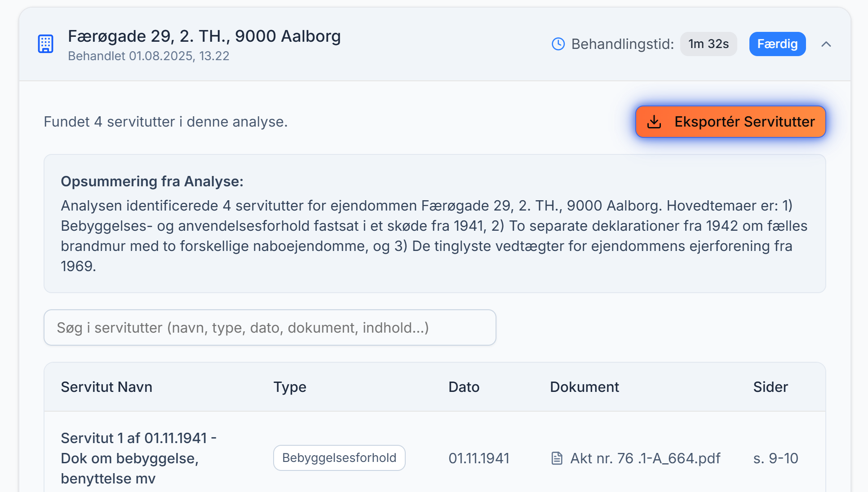Click the building icon beside the address
The width and height of the screenshot is (868, 492).
coord(45,44)
